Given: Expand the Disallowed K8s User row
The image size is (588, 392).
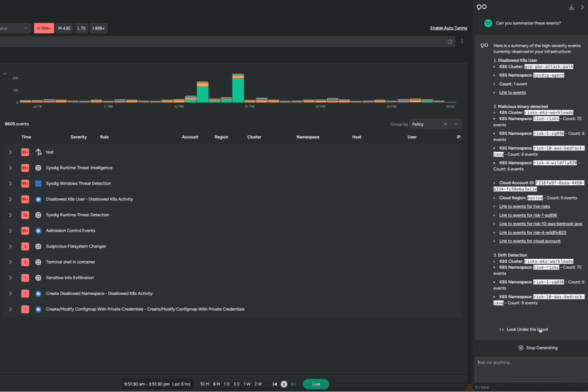Looking at the screenshot, I should click(11, 199).
